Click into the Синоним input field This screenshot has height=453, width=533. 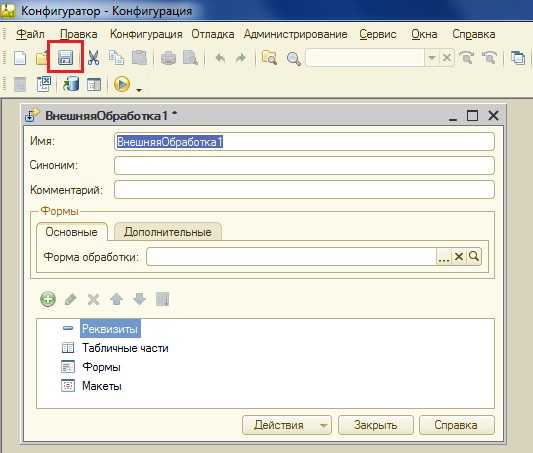(304, 165)
